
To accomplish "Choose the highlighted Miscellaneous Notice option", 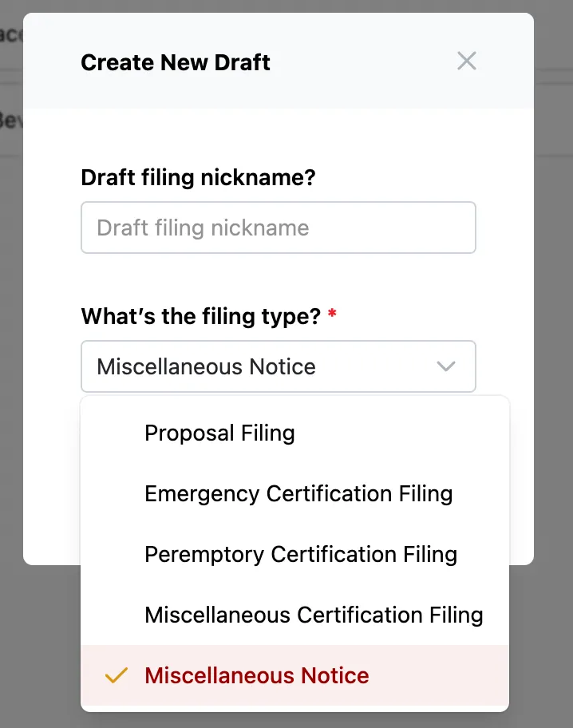I will (257, 676).
